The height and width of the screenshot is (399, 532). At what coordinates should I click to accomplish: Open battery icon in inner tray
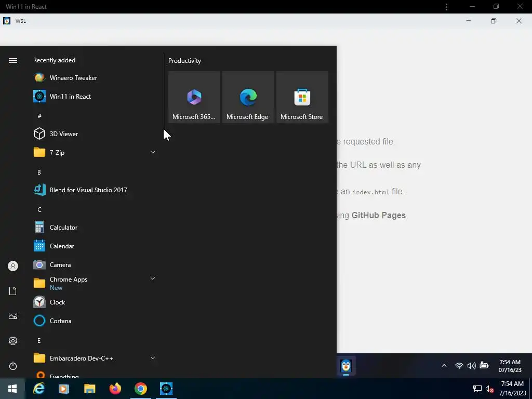point(484,365)
